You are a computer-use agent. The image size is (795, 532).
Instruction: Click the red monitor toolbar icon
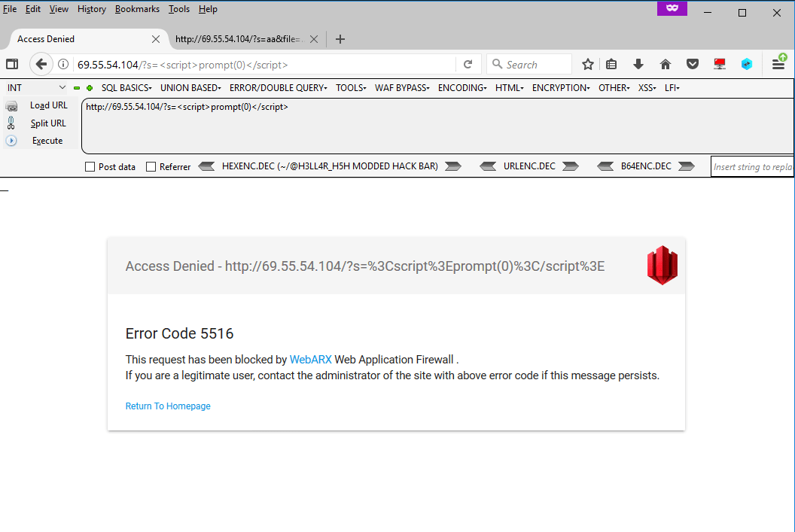point(720,65)
